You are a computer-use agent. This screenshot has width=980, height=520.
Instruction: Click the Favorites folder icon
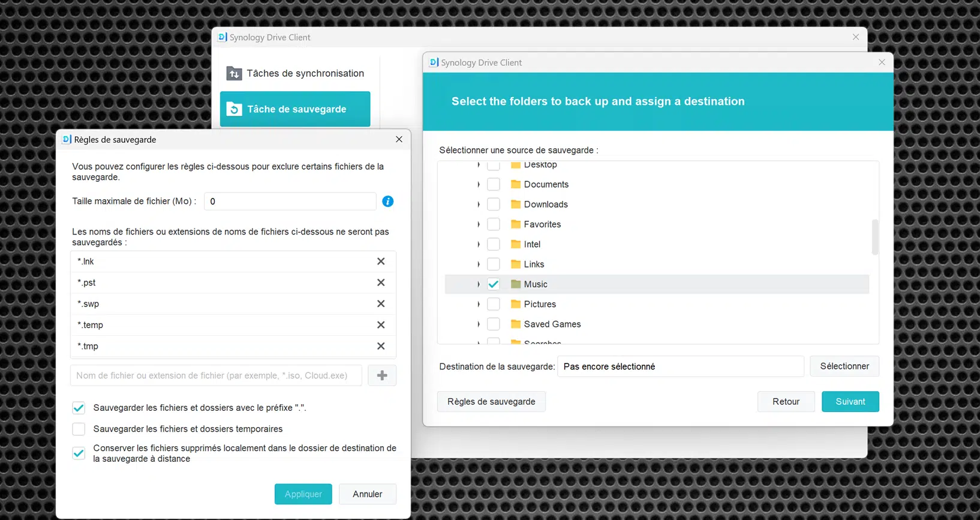pyautogui.click(x=516, y=224)
